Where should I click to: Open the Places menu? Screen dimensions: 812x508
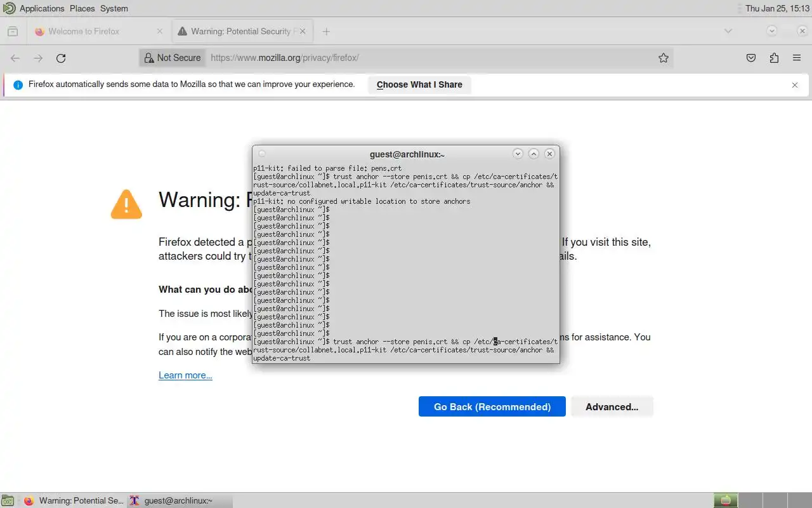tap(82, 8)
